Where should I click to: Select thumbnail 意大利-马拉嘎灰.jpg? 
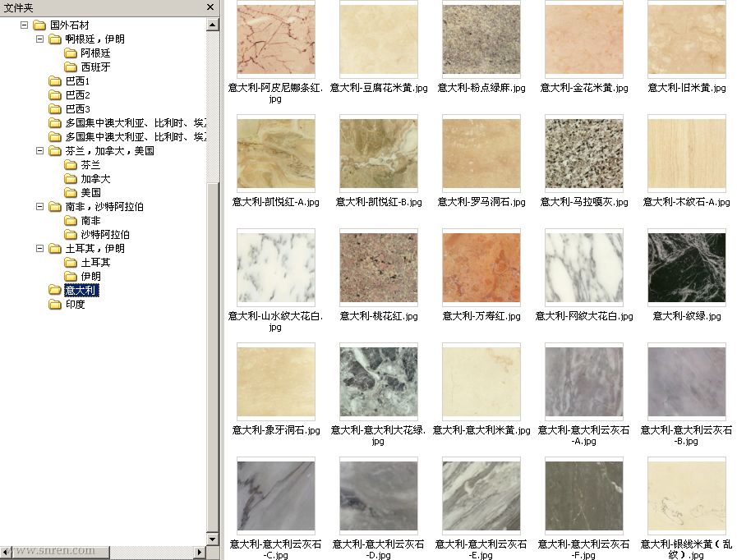(584, 154)
